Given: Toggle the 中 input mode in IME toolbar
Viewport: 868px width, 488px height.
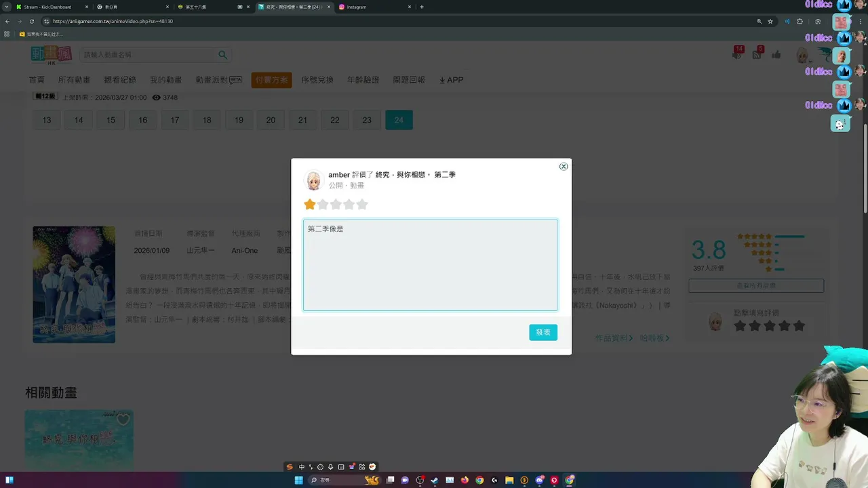Looking at the screenshot, I should [302, 467].
